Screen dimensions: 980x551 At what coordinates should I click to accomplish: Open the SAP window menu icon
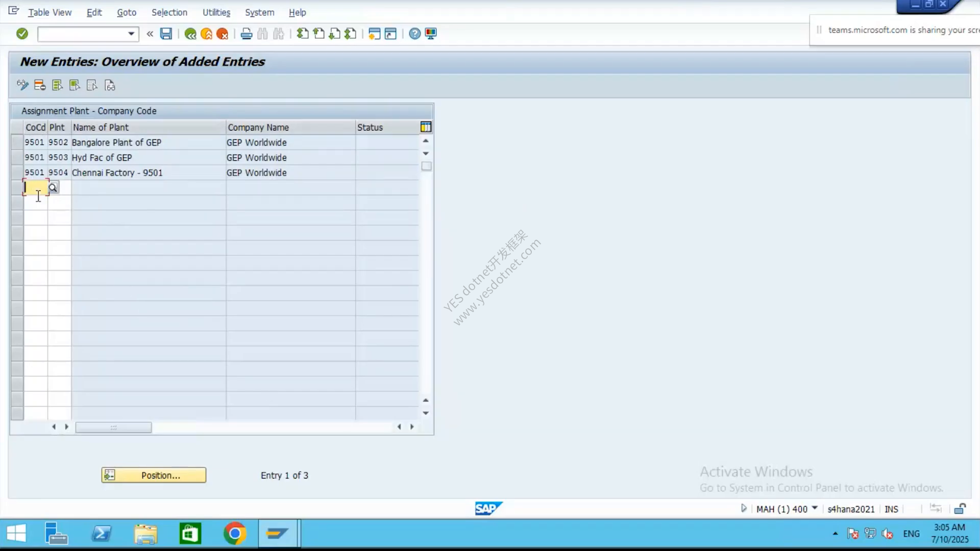[13, 11]
